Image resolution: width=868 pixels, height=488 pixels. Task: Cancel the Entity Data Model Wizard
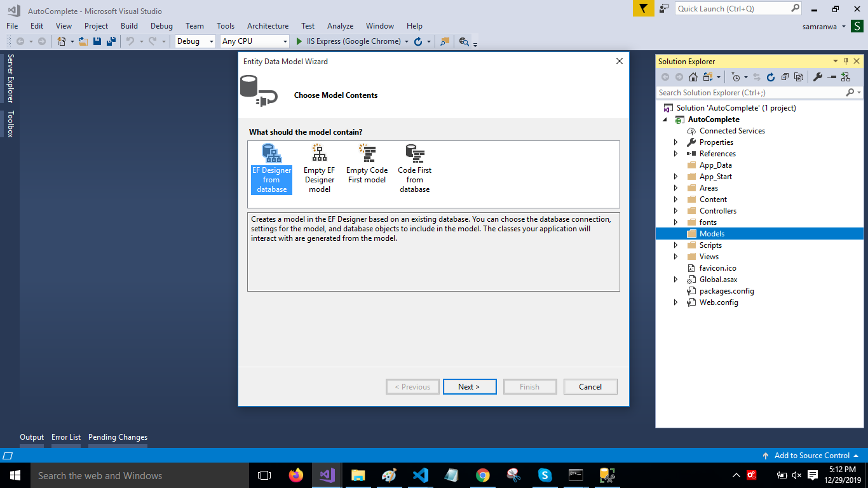[x=590, y=387]
